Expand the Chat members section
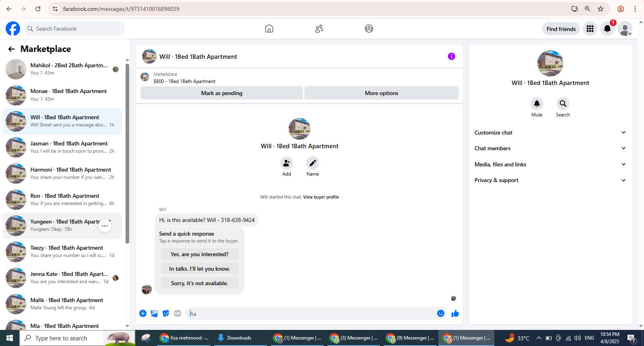This screenshot has width=644, height=346. pos(550,148)
